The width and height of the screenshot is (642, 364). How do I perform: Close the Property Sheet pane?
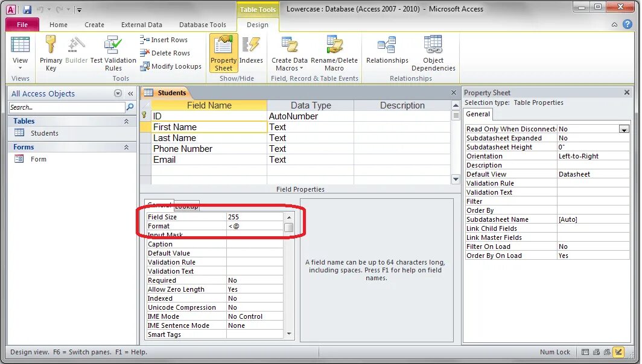coord(627,92)
